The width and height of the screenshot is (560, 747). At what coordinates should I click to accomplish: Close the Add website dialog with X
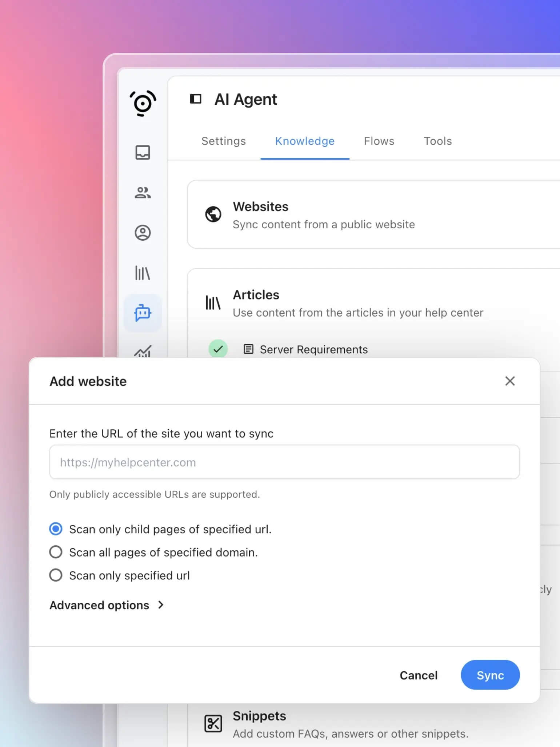point(510,381)
